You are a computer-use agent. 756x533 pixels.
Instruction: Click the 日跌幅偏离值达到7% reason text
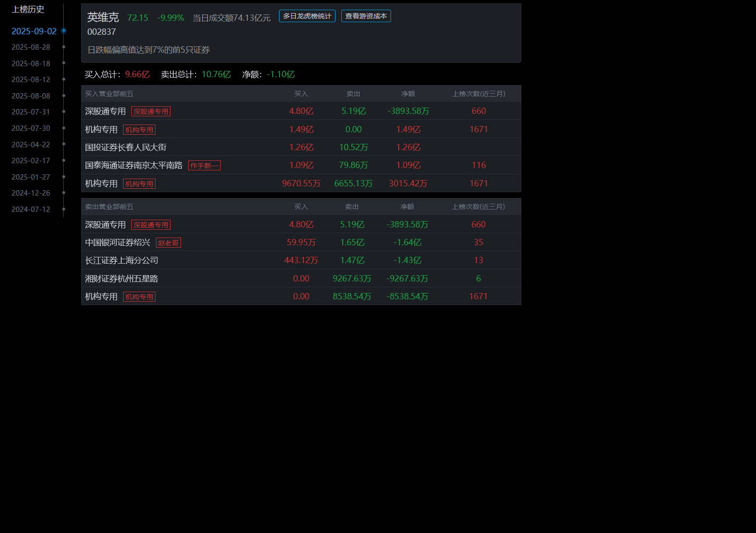tap(149, 50)
